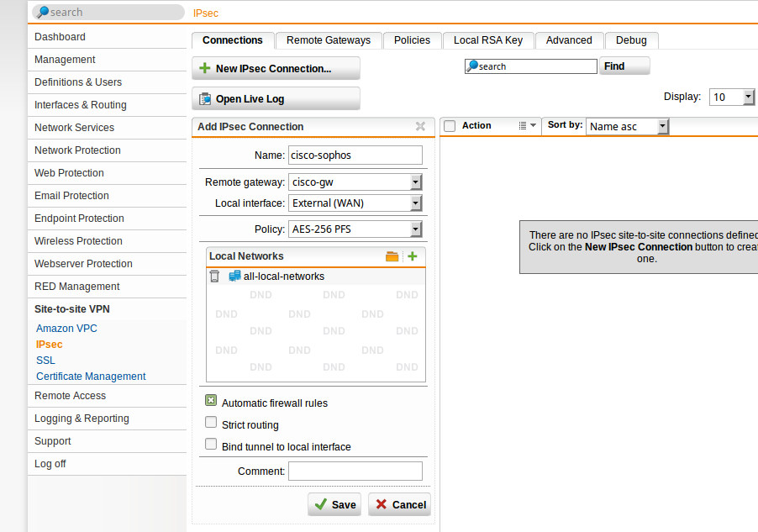Click the green plus in Local Networks header
Screen dimensions: 758x532
[x=413, y=256]
